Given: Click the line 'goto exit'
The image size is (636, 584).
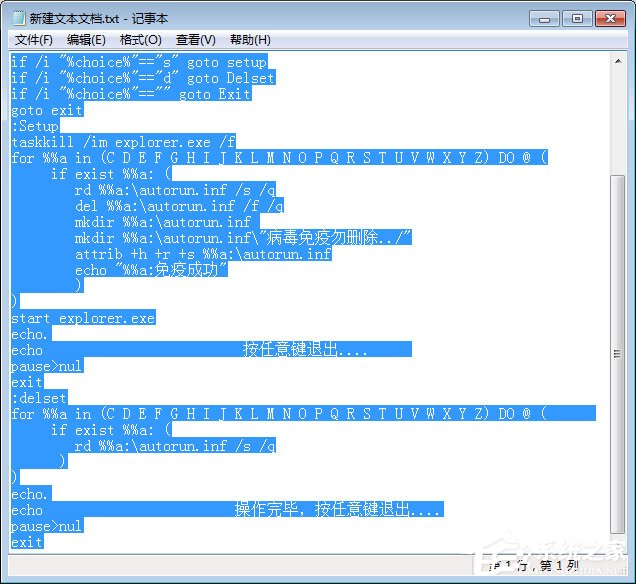Looking at the screenshot, I should (x=47, y=110).
